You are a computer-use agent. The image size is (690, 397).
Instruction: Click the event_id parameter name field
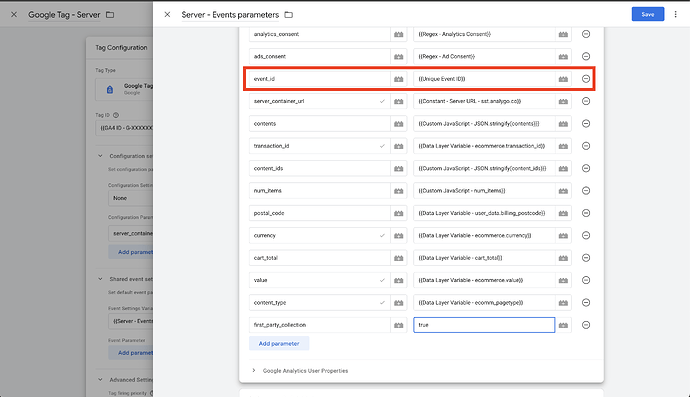pos(319,79)
